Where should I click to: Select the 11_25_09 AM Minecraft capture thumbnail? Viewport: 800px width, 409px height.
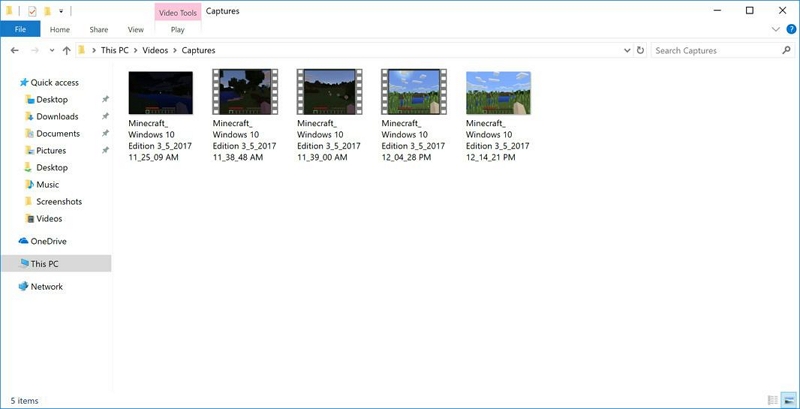coord(161,92)
